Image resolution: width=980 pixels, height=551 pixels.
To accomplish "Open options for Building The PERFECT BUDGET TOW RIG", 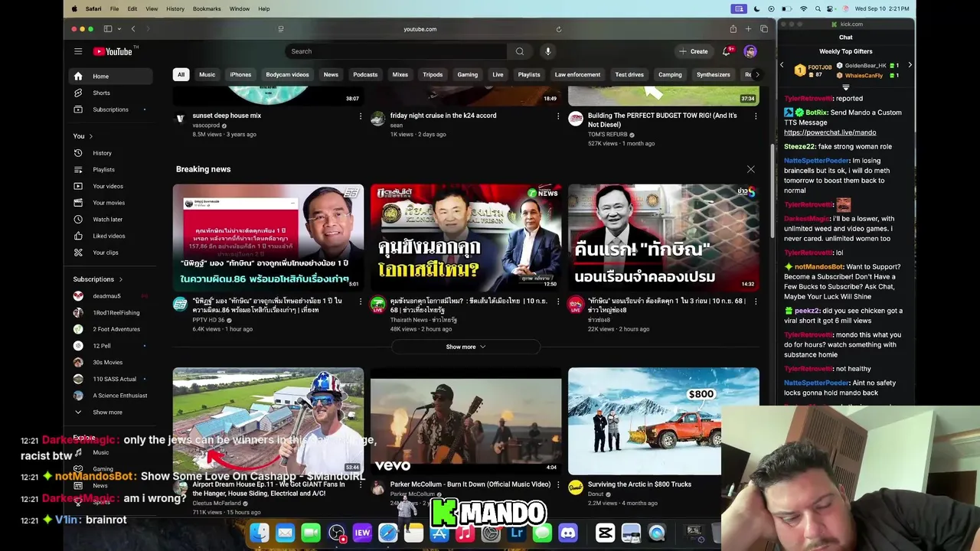I will [x=755, y=116].
